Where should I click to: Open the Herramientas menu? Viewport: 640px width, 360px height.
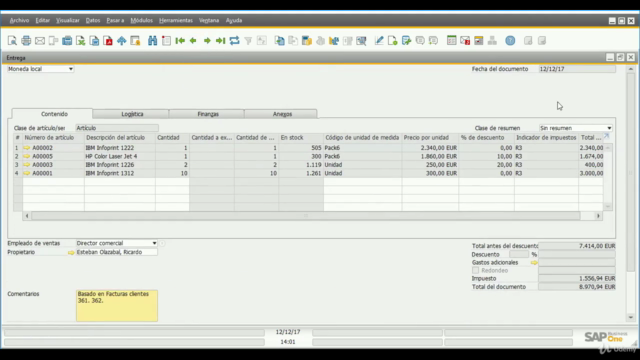click(176, 20)
